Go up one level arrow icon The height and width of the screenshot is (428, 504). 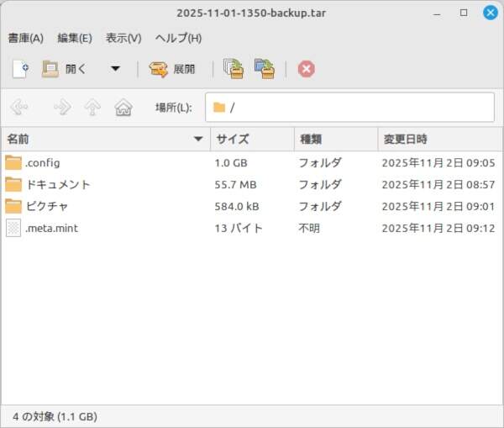tap(92, 107)
